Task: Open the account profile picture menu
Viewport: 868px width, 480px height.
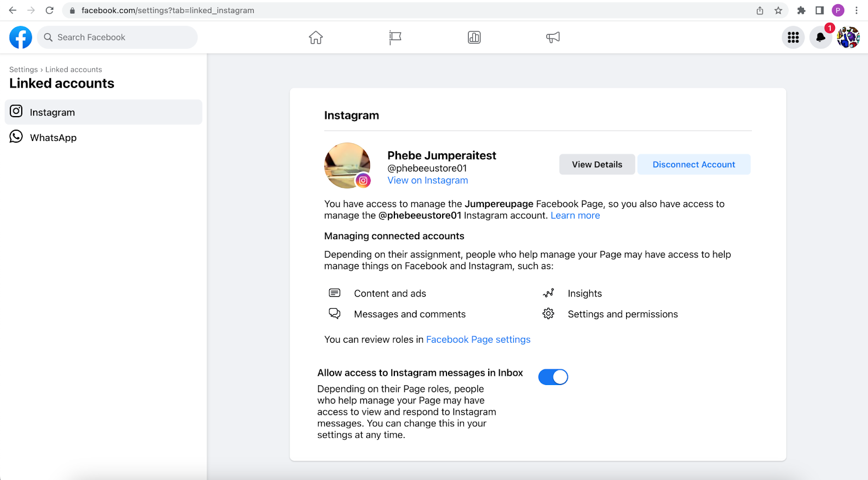Action: pos(848,37)
